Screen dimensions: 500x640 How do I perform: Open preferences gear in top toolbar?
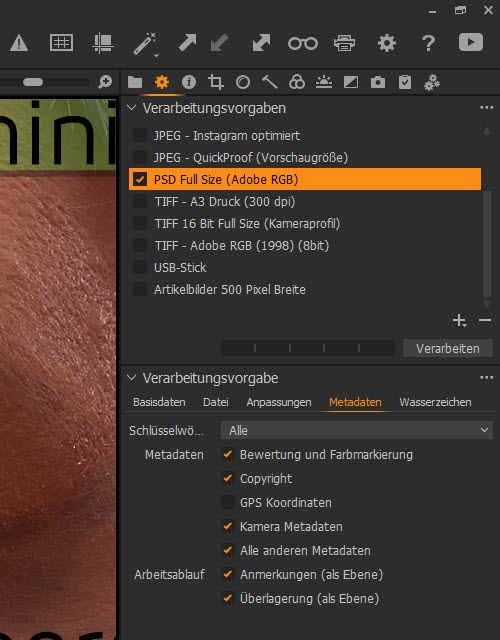coord(387,43)
